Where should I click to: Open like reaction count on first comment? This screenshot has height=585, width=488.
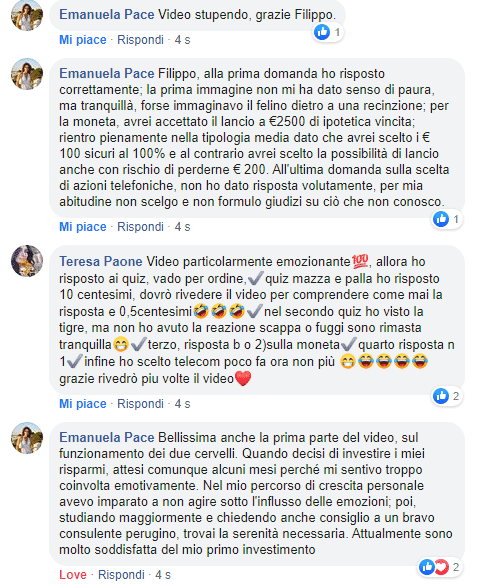coord(328,32)
